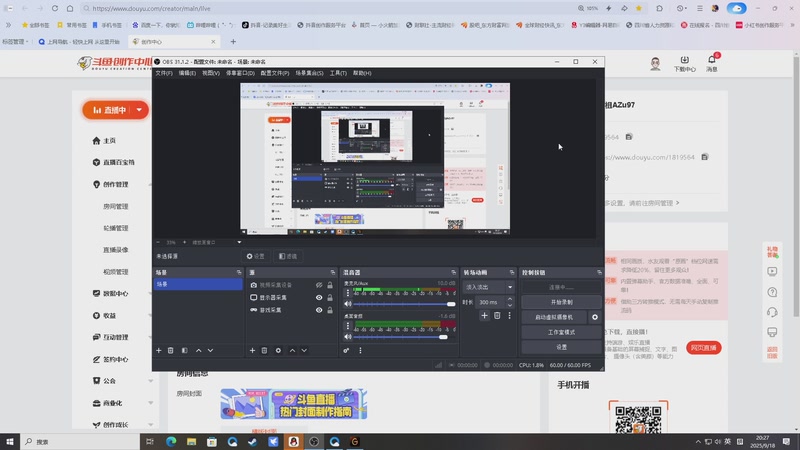Open OBS 停靠窗口(D) menu
800x450 pixels.
(240, 73)
